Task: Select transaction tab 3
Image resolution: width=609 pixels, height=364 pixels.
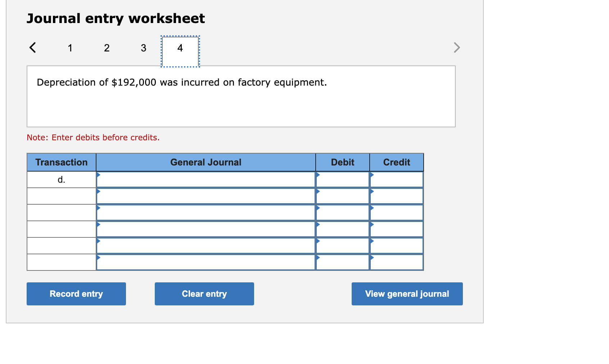Action: coord(143,48)
